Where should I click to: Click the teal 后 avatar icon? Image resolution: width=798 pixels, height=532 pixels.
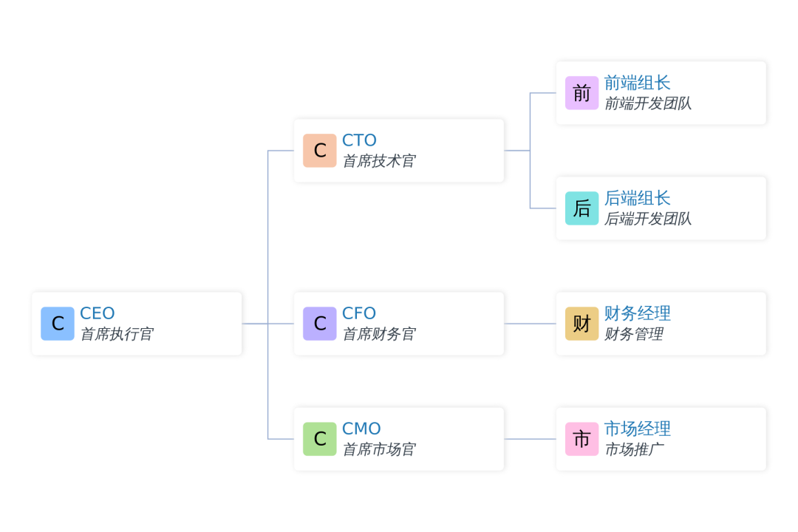582,208
